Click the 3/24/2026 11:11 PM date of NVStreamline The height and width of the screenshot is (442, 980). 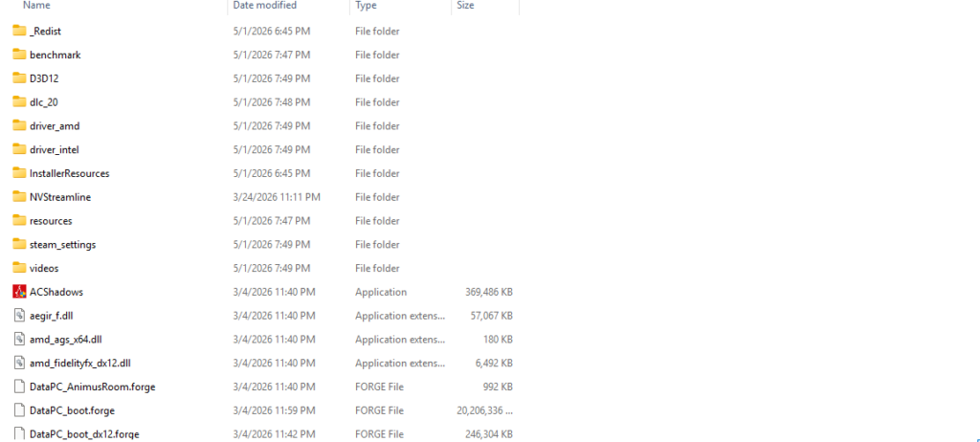(x=277, y=197)
